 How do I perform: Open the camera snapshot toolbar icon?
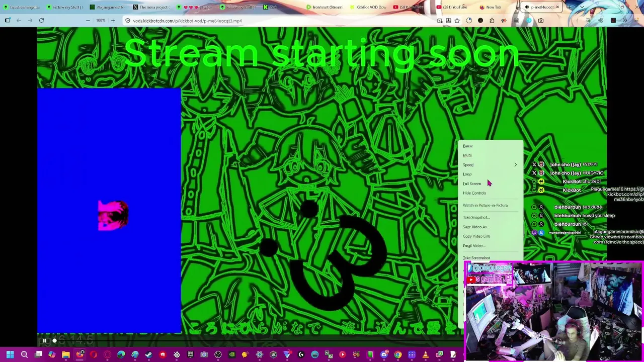click(x=540, y=21)
